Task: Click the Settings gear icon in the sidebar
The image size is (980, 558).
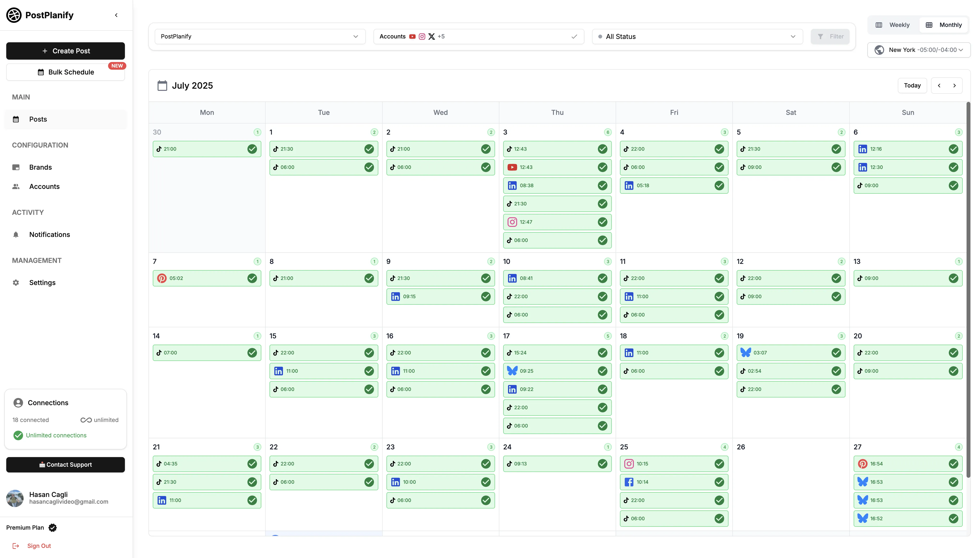Action: click(16, 282)
